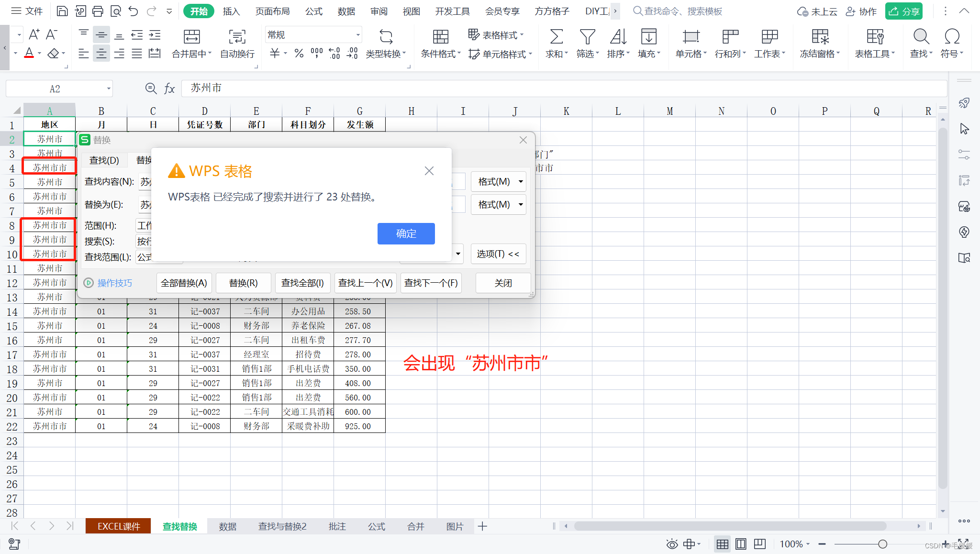Open the number format 常规 dropdown

(357, 35)
